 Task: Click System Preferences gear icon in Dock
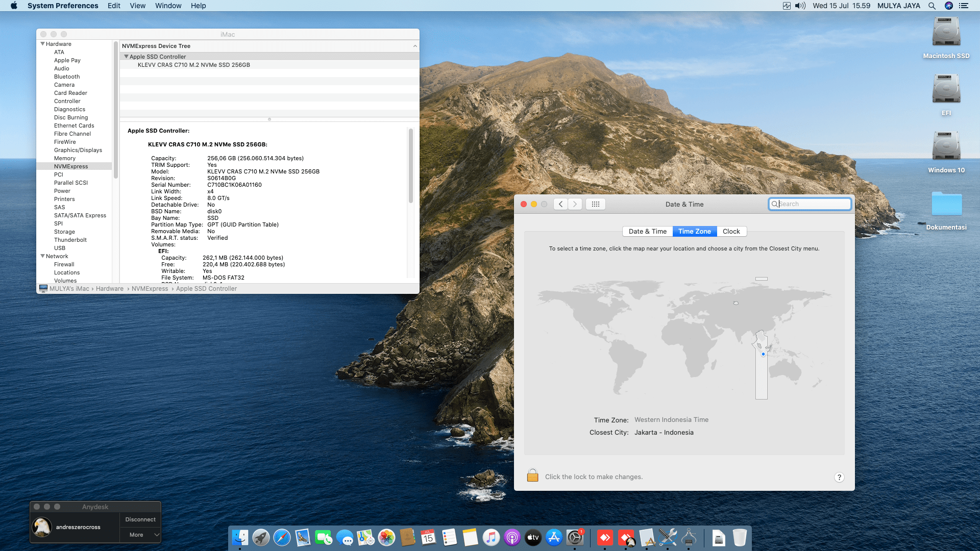pyautogui.click(x=575, y=537)
